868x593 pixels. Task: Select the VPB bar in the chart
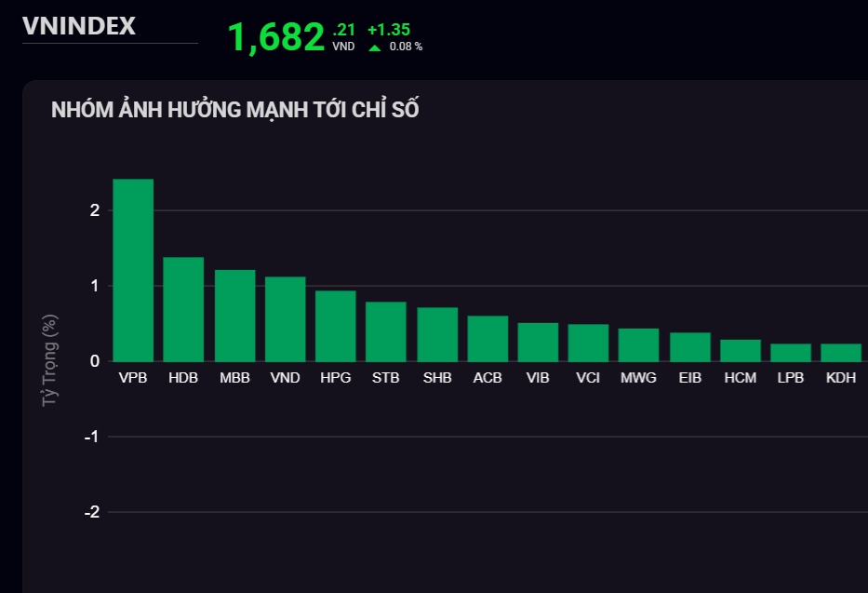pyautogui.click(x=133, y=270)
